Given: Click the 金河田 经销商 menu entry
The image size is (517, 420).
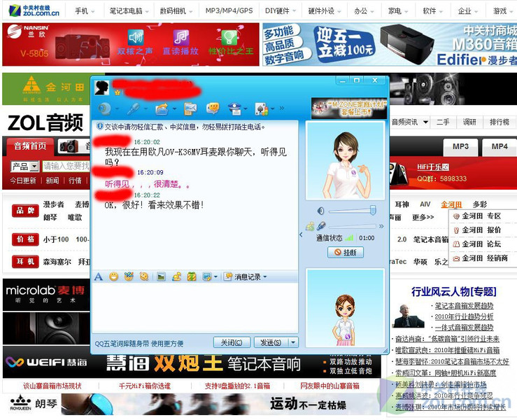Looking at the screenshot, I should (481, 258).
